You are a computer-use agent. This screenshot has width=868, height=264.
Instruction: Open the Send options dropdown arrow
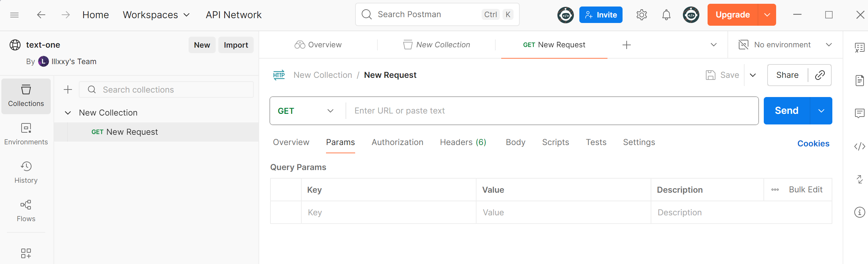(x=821, y=111)
